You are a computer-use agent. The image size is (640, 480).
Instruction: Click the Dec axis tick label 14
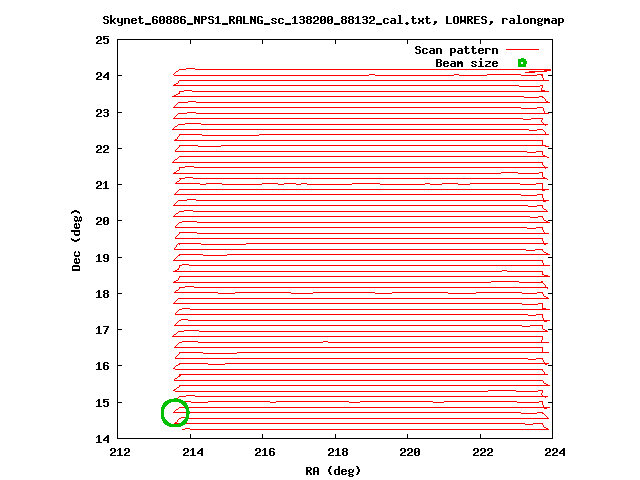pyautogui.click(x=102, y=439)
